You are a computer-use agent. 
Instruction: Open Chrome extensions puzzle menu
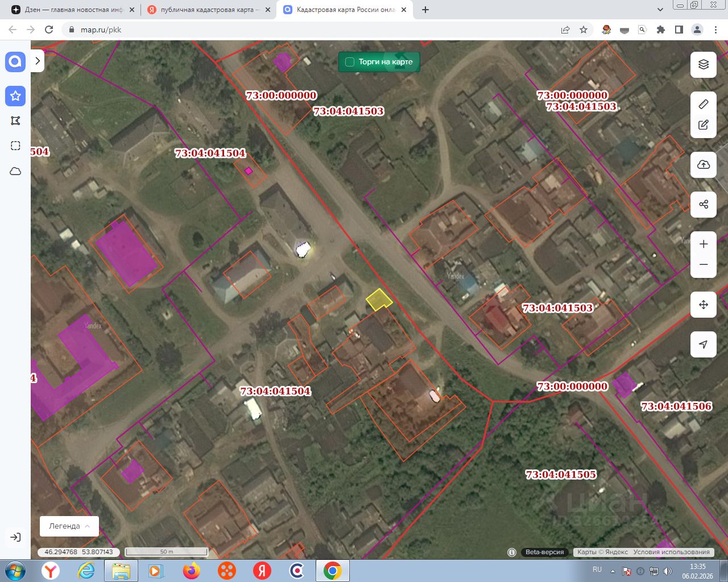tap(660, 30)
